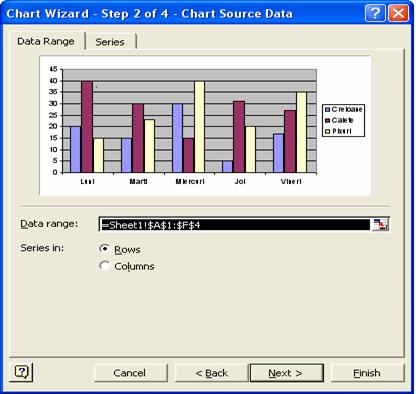Click the collapse dialog range selector icon
Image resolution: width=416 pixels, height=394 pixels.
pyautogui.click(x=380, y=224)
